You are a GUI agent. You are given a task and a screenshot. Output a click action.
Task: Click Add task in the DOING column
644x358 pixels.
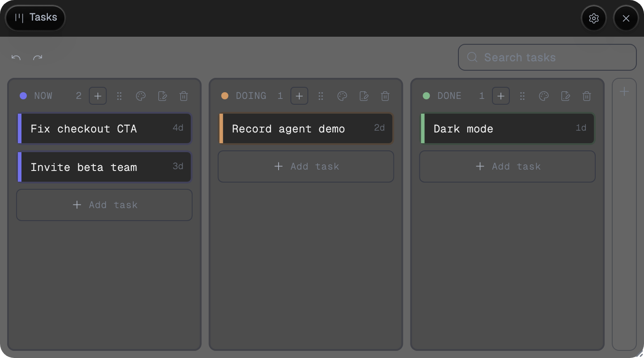pyautogui.click(x=306, y=166)
